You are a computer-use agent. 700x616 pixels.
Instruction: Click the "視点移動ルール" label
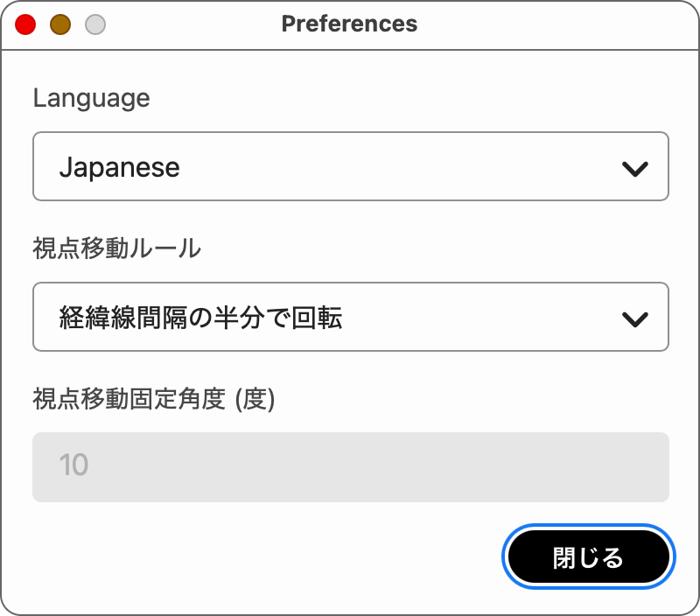tap(115, 248)
